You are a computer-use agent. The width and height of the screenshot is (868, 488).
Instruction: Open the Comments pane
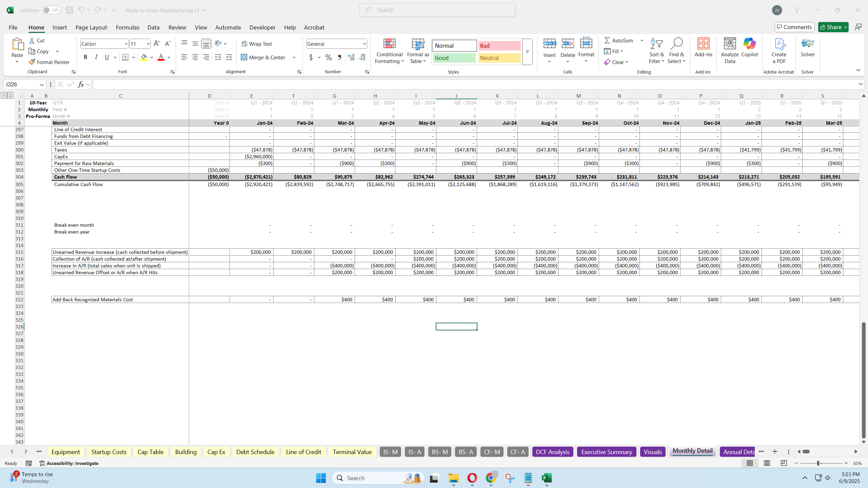point(794,27)
